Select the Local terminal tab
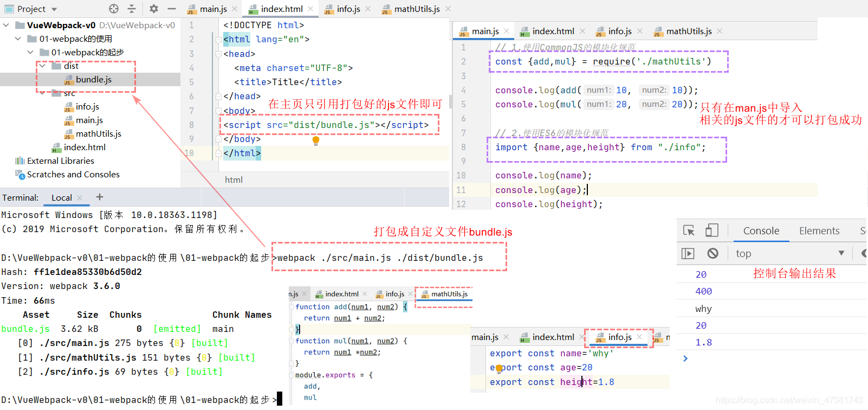This screenshot has width=868, height=410. point(62,197)
